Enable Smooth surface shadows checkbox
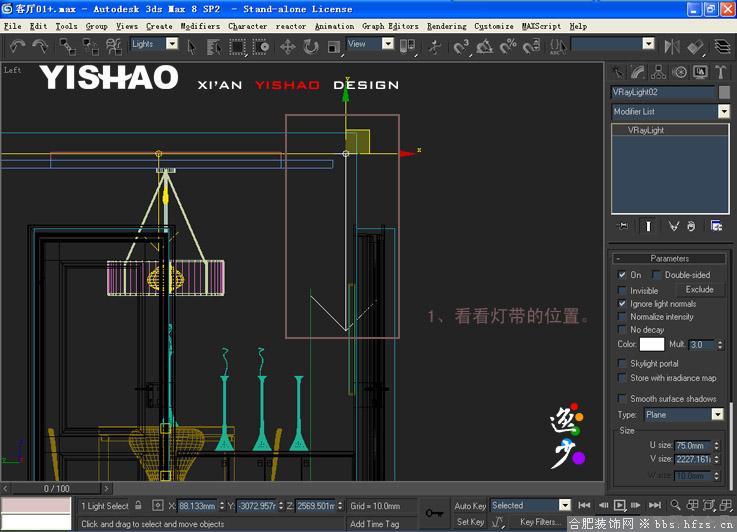The image size is (737, 532). [x=622, y=399]
